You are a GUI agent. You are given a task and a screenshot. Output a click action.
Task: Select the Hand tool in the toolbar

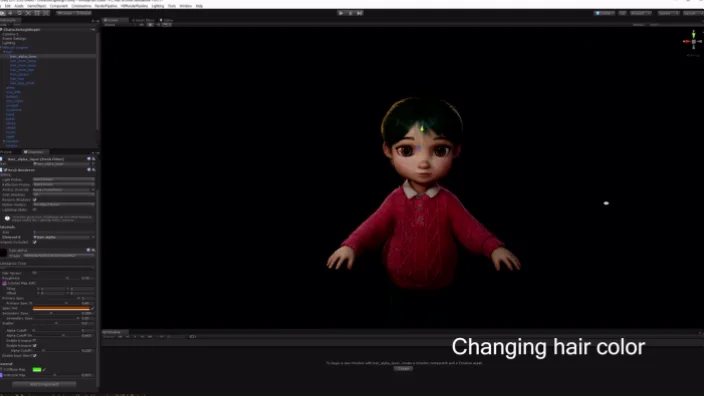3,13
